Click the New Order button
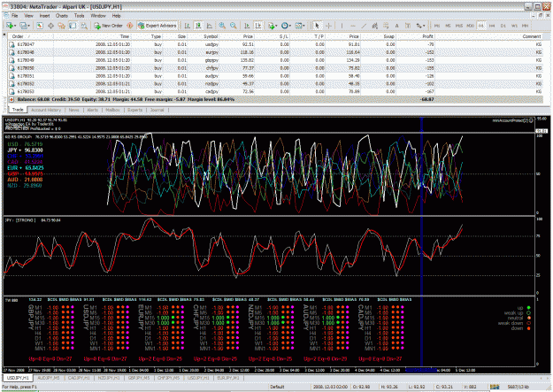This screenshot has height=392, width=553. click(108, 26)
